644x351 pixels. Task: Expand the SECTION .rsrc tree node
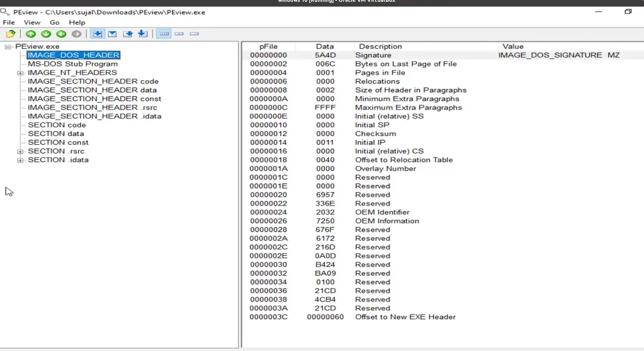tap(20, 151)
